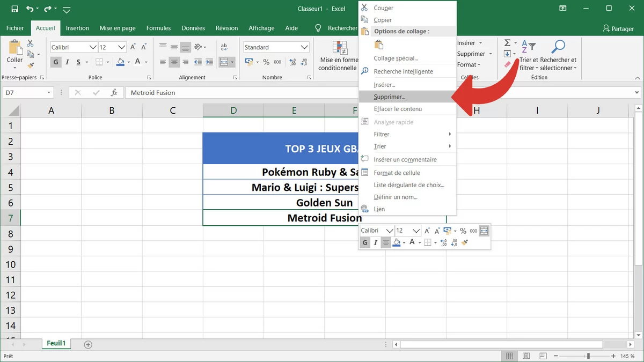644x362 pixels.
Task: Click the Cut scissors icon in Presse-papiers
Action: [30, 43]
